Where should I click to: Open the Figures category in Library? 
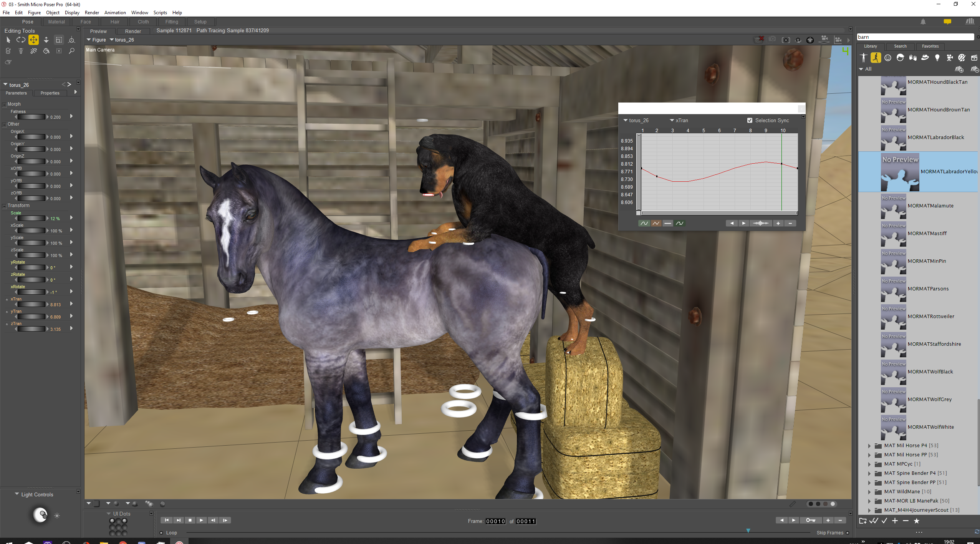click(x=864, y=58)
